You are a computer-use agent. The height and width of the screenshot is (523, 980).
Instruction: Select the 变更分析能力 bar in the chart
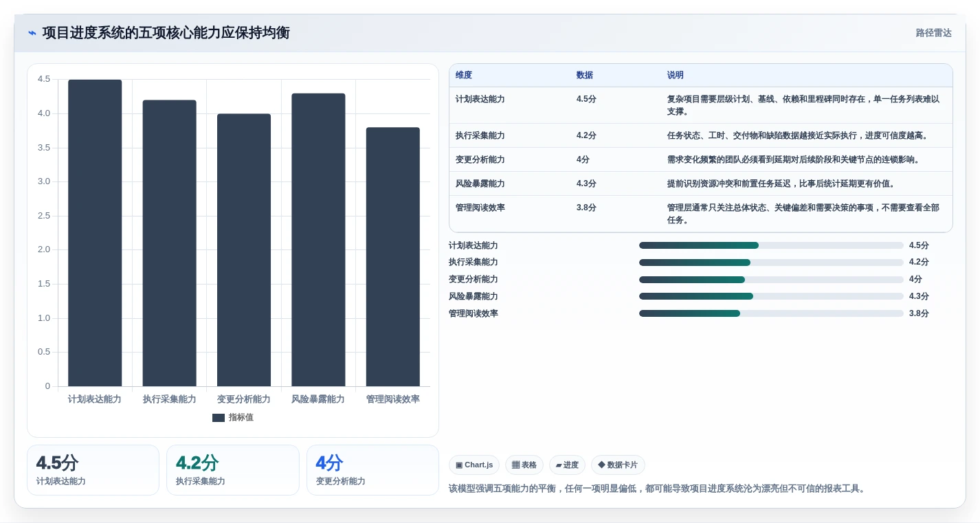244,250
